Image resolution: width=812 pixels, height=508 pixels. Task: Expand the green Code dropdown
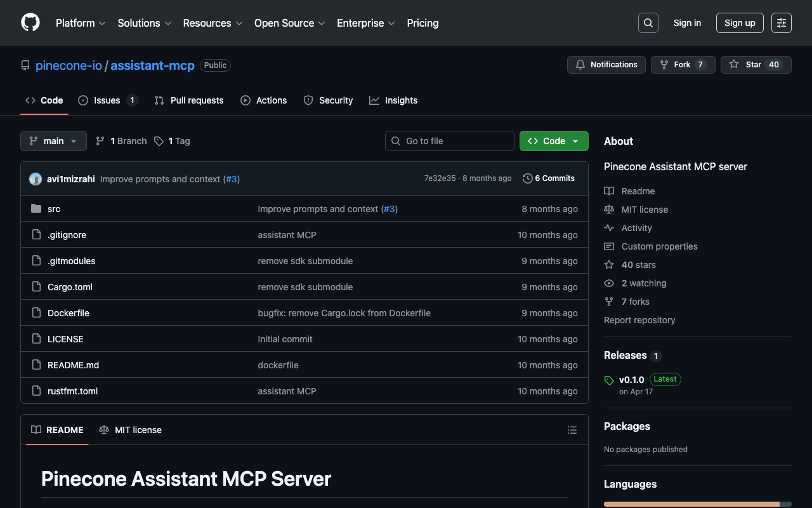click(553, 141)
